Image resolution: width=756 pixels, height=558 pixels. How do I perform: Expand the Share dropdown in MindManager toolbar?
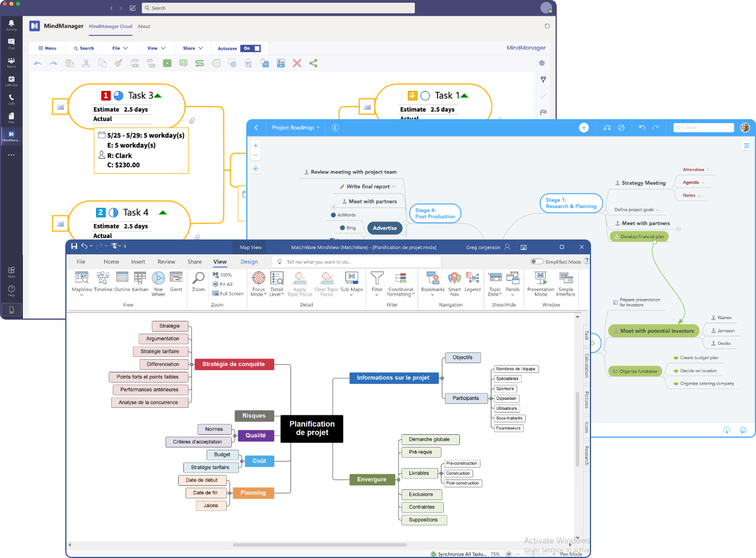[193, 48]
